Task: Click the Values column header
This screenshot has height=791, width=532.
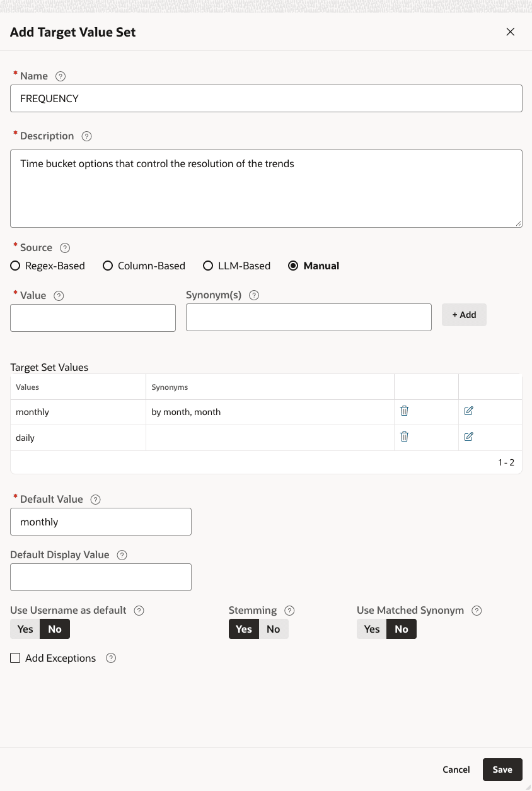Action: (x=78, y=387)
